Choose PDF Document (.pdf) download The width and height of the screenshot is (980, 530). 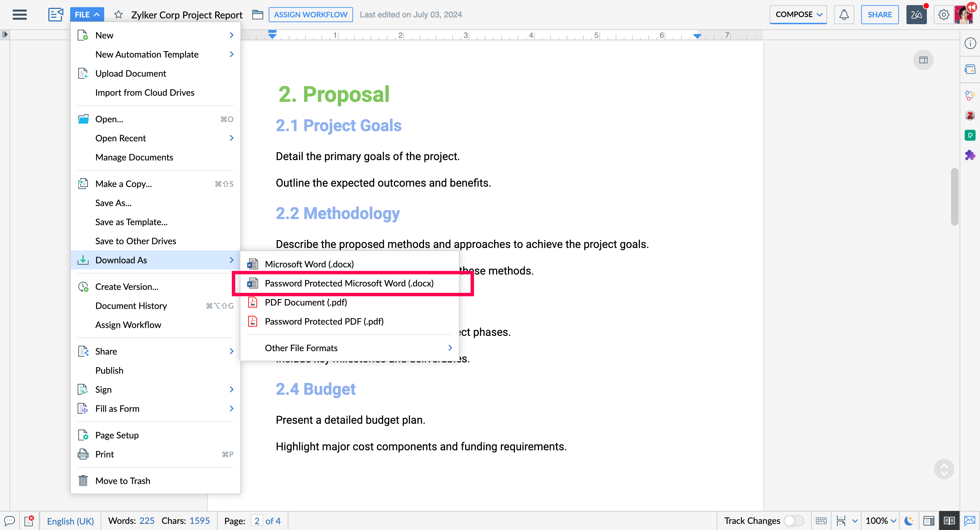coord(305,302)
